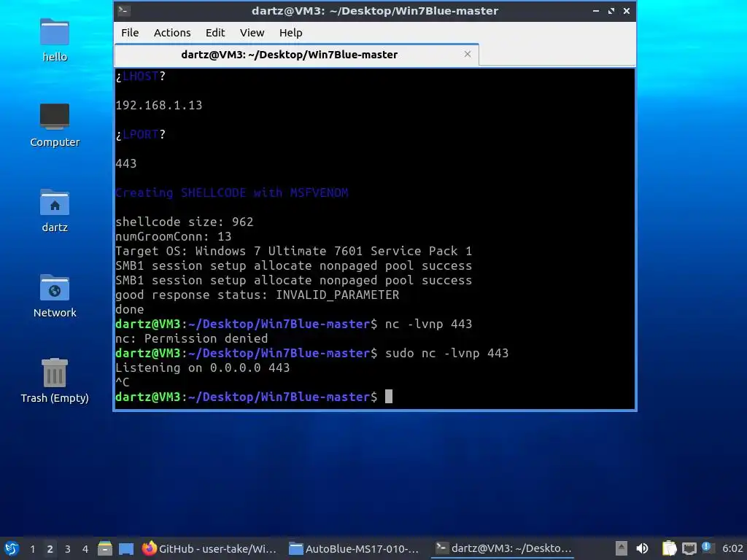Click the IP address 192.168.1.13 text
Viewport: 747px width, 560px height.
click(158, 105)
